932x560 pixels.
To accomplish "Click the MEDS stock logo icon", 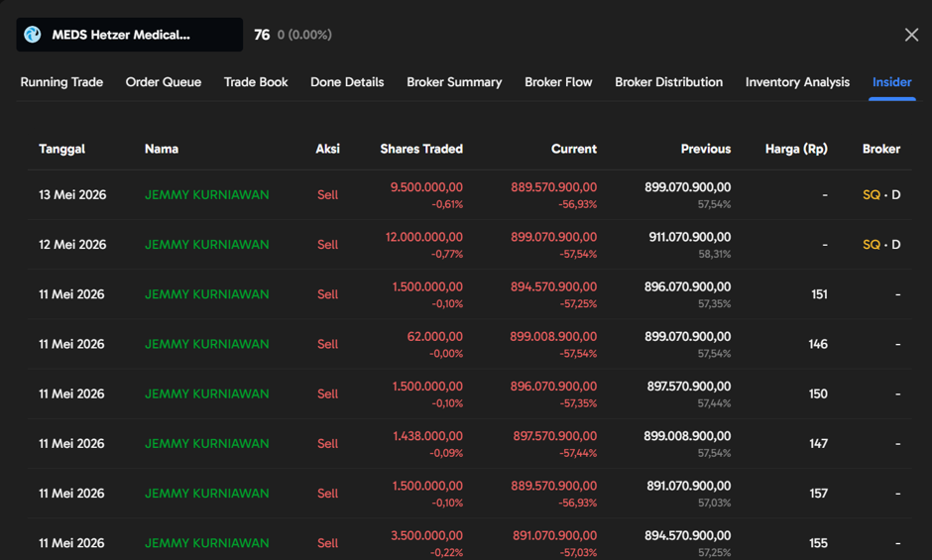I will click(32, 35).
